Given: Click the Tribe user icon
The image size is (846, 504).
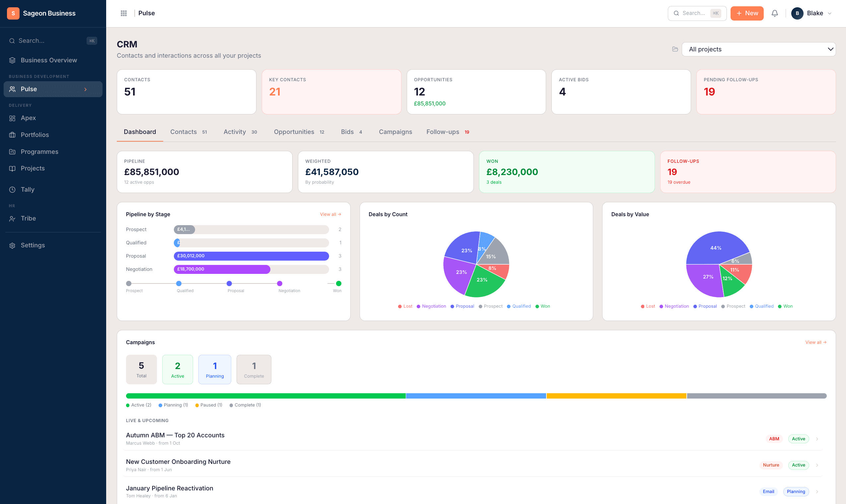Looking at the screenshot, I should click(x=12, y=219).
